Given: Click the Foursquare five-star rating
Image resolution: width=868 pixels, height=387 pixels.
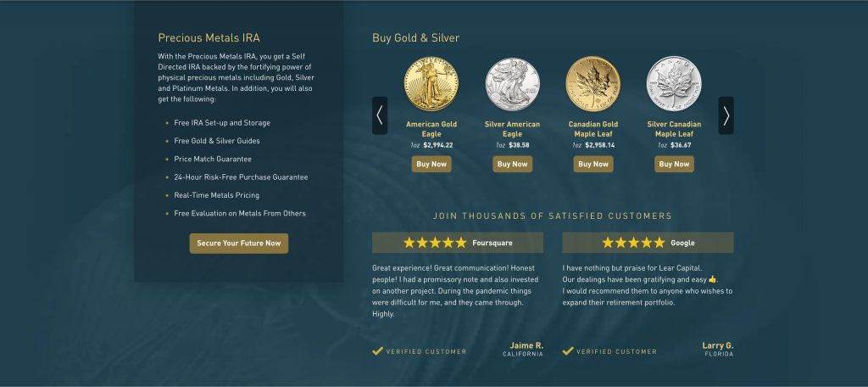Looking at the screenshot, I should 435,243.
